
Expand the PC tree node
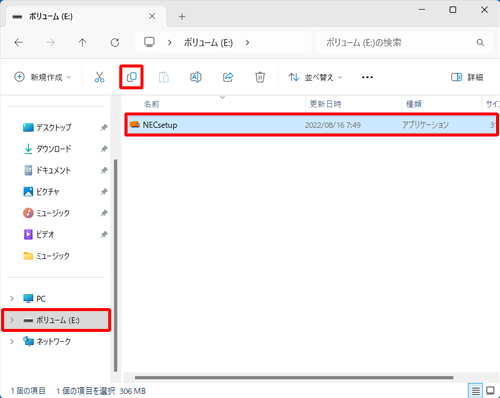click(x=12, y=299)
